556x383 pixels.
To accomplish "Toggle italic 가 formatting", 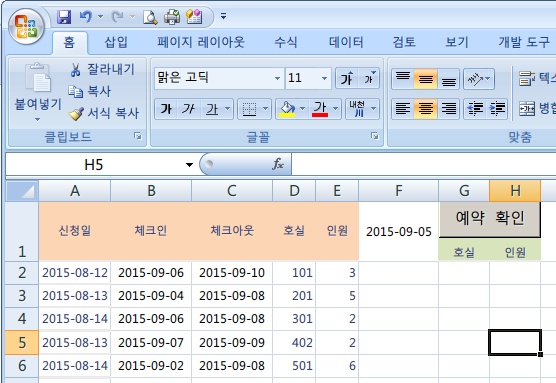I will [x=189, y=109].
